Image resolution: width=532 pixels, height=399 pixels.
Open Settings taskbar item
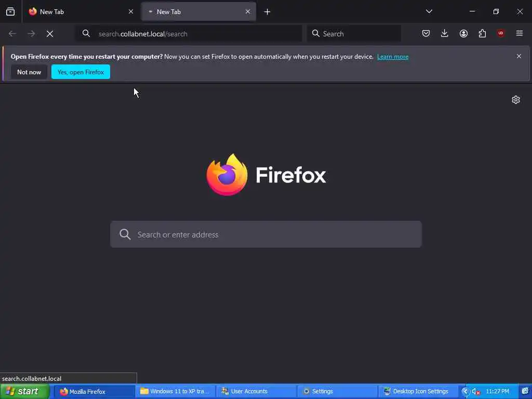point(337,391)
